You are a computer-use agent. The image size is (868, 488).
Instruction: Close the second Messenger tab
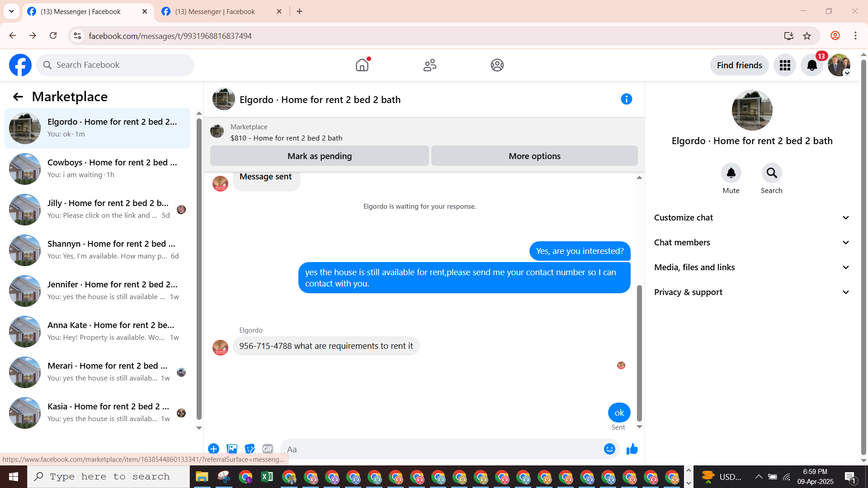pyautogui.click(x=279, y=12)
